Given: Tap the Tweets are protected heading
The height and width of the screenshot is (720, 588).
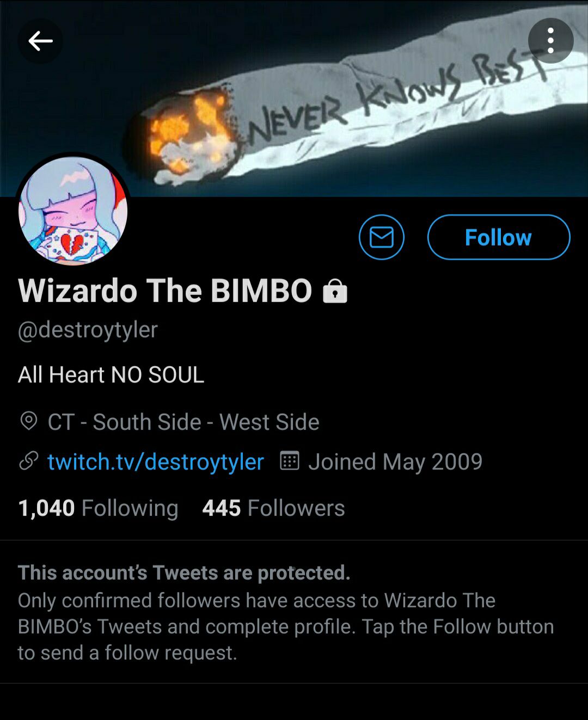Looking at the screenshot, I should click(184, 573).
